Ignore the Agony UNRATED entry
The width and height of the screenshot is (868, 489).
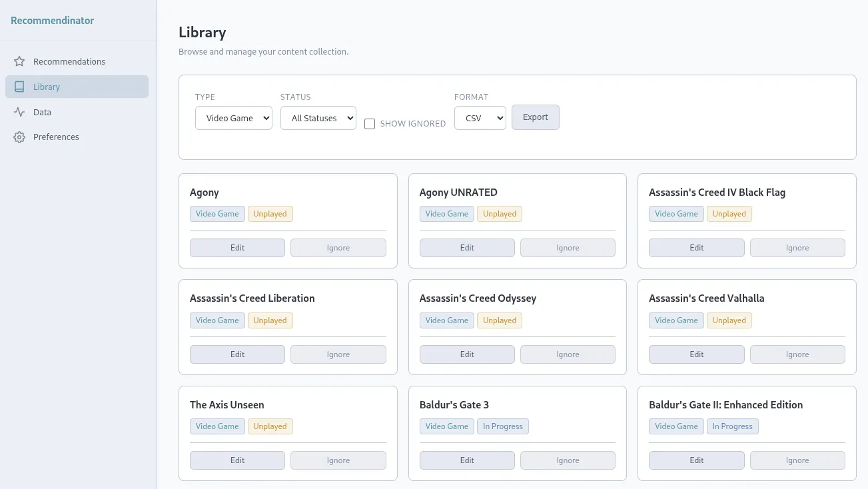tap(568, 248)
